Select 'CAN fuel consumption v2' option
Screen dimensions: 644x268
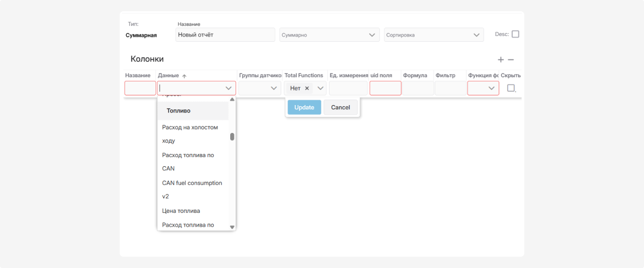click(192, 189)
